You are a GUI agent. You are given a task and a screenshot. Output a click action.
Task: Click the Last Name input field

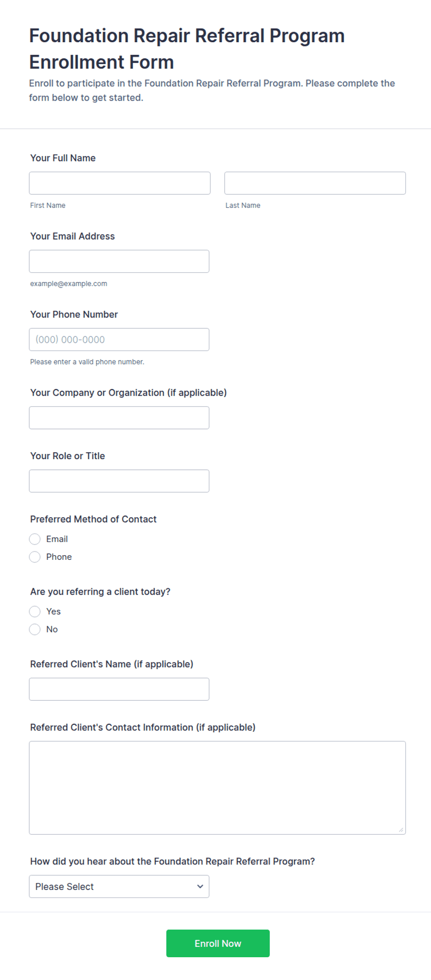pyautogui.click(x=315, y=183)
